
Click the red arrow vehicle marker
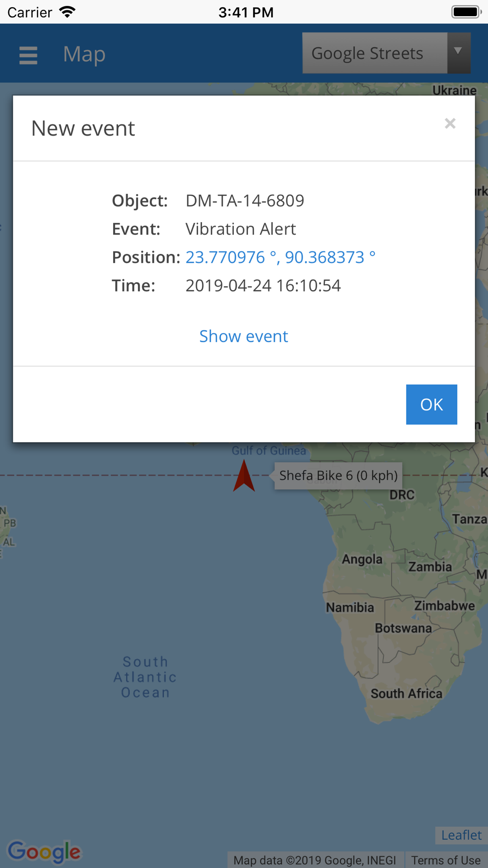[244, 475]
